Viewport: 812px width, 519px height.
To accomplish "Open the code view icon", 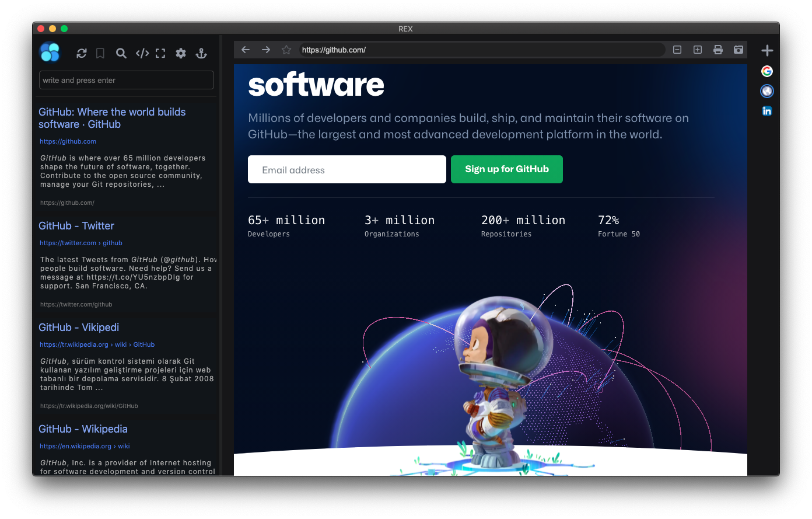I will (x=142, y=53).
